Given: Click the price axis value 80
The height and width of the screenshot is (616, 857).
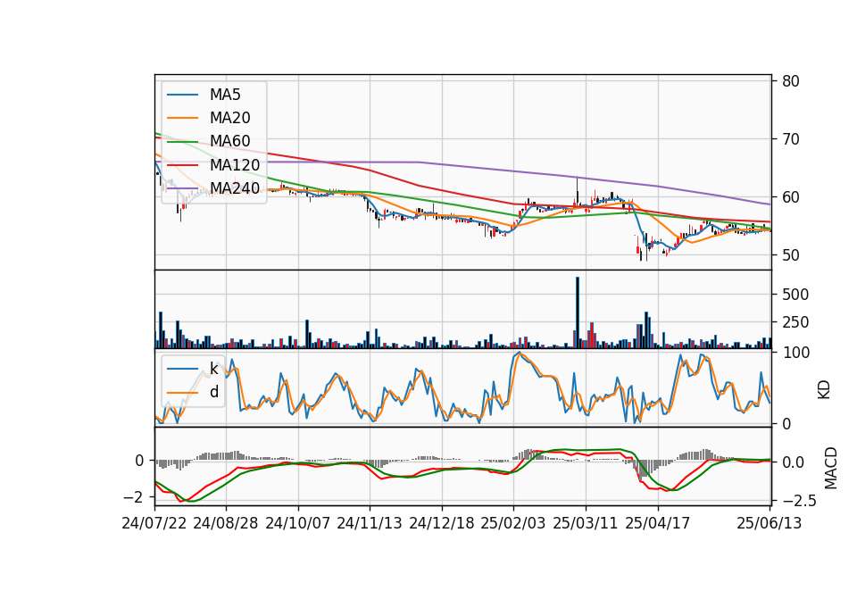Looking at the screenshot, I should tap(791, 81).
